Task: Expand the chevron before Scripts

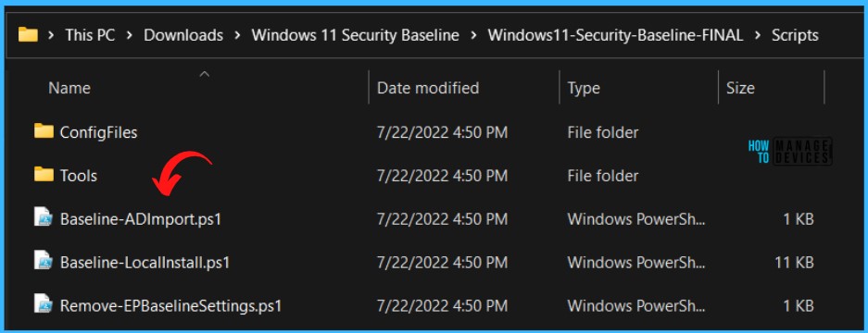Action: click(757, 35)
